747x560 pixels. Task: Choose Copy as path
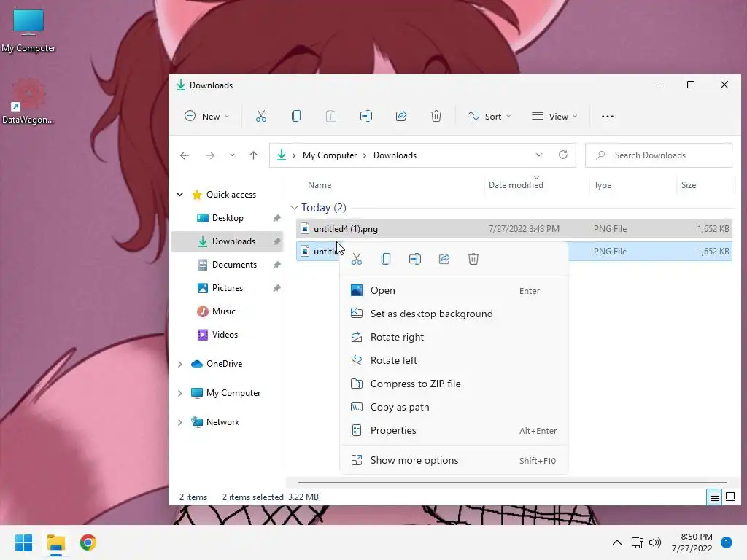[454, 407]
